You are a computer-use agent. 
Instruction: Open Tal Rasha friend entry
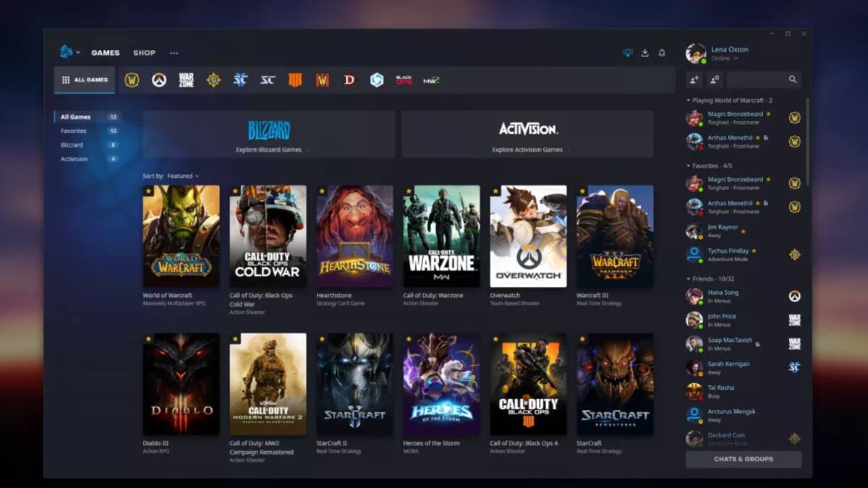point(744,391)
